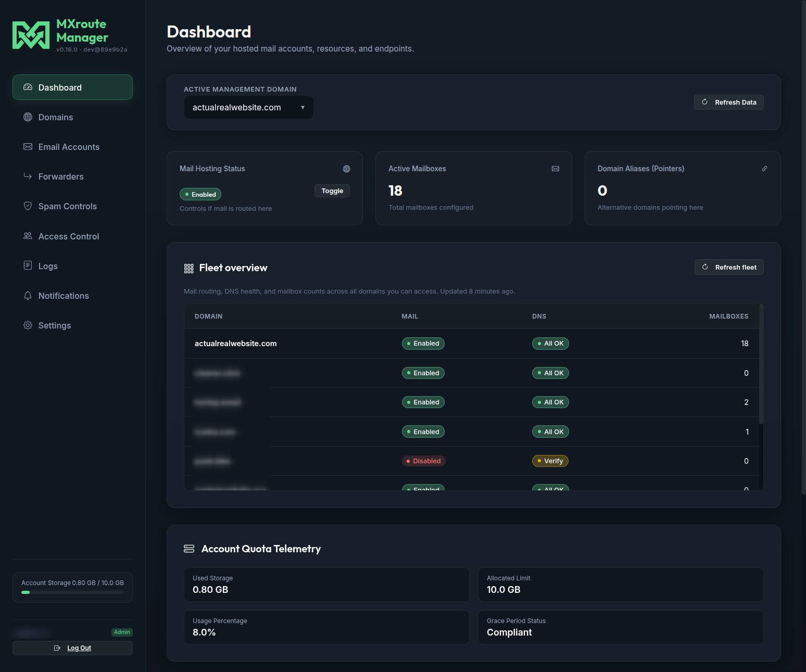Click the globe icon in Mail Hosting Status

coord(346,169)
